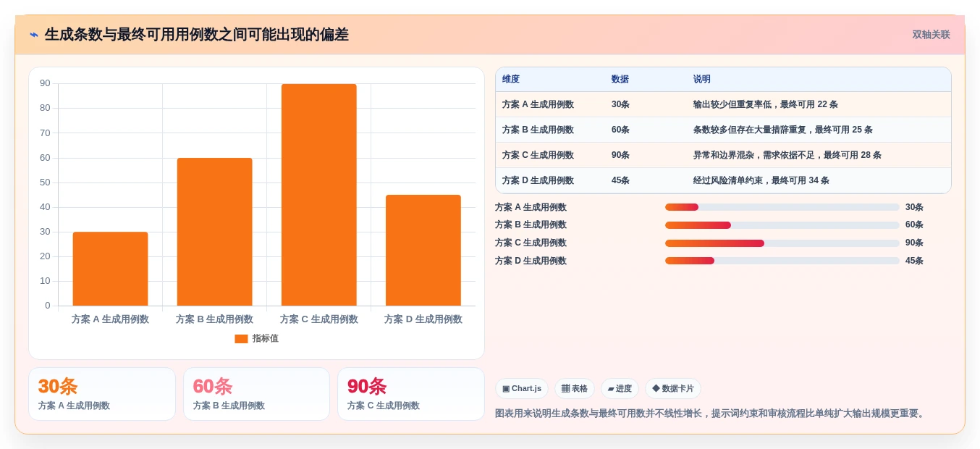Click progress label 方案 D 生成用例数
Viewport: 980px width, 449px height.
[x=531, y=261]
